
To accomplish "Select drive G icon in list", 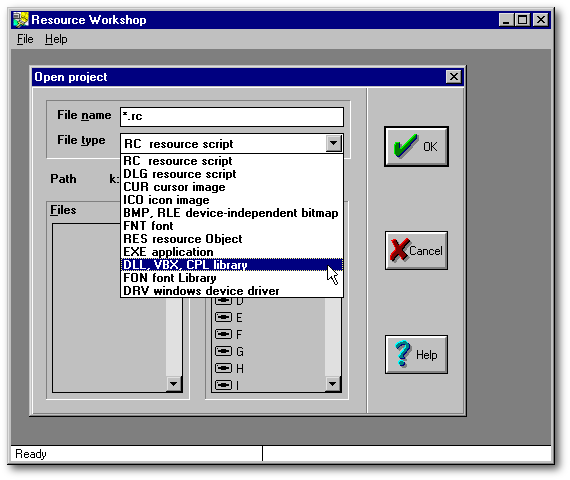I will pyautogui.click(x=223, y=351).
